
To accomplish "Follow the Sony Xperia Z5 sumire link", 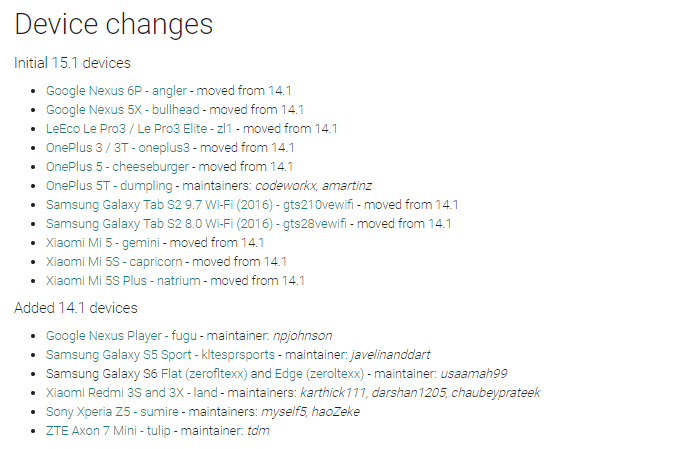I will tap(112, 412).
